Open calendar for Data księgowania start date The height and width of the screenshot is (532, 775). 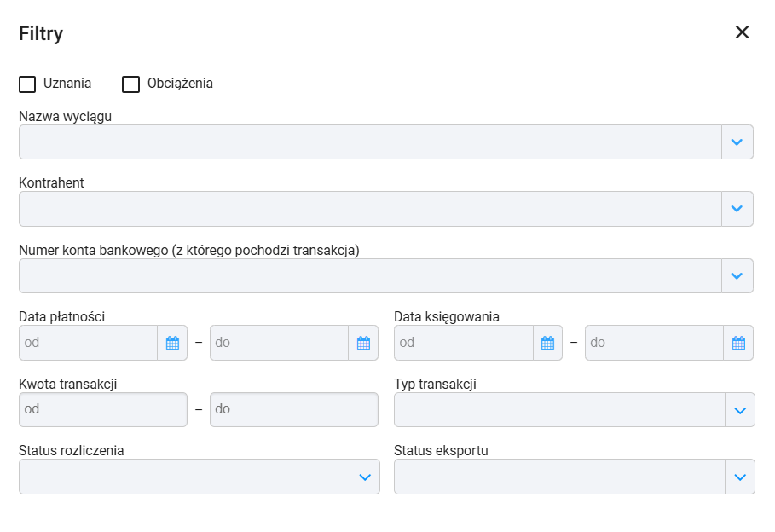coord(547,343)
